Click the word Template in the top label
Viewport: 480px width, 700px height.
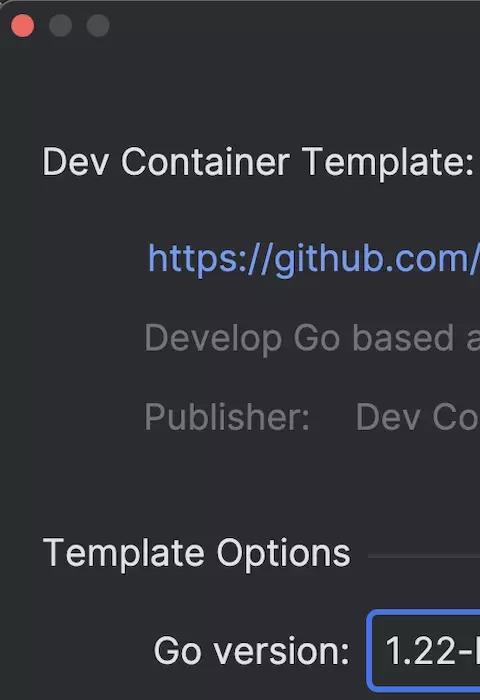388,163
